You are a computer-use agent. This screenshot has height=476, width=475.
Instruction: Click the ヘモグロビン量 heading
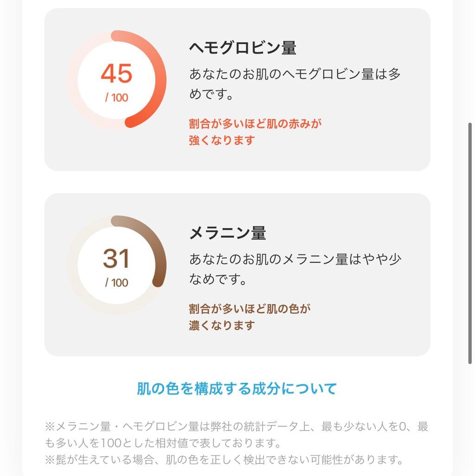coord(242,48)
